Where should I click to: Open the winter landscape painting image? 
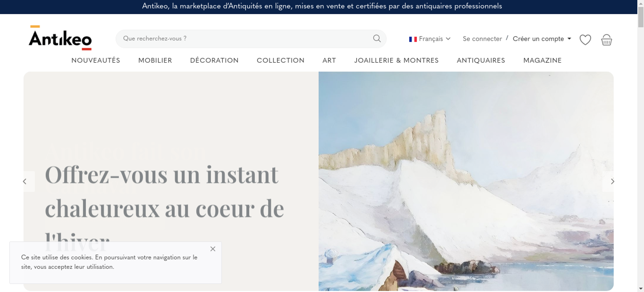[x=466, y=181]
